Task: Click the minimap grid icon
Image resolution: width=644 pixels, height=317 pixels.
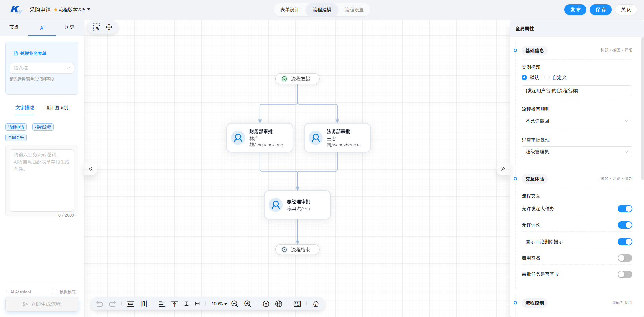Action: (297, 304)
